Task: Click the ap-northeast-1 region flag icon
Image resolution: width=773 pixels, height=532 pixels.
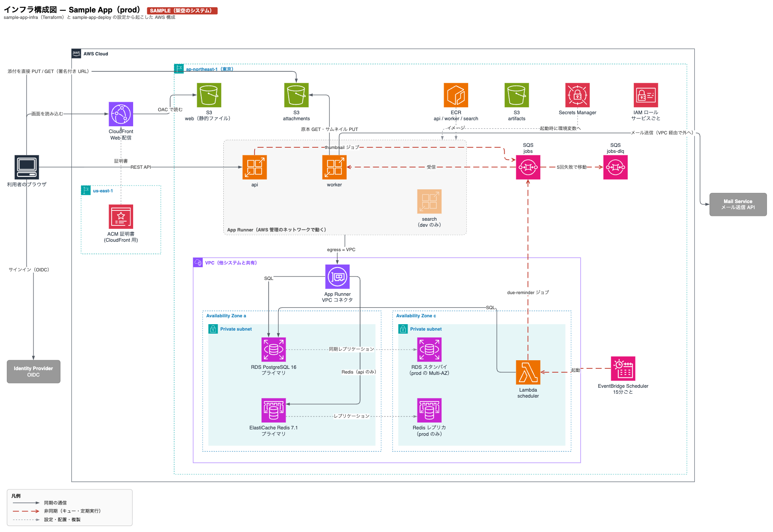Action: pyautogui.click(x=179, y=69)
